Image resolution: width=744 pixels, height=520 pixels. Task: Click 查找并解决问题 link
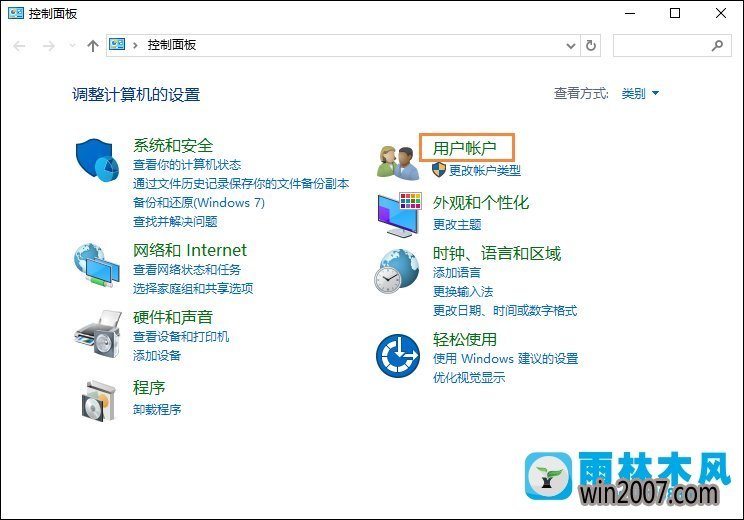175,222
